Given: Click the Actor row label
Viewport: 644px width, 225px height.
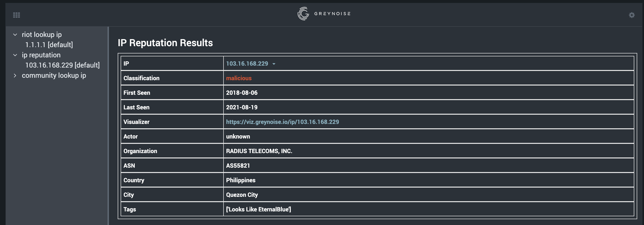Looking at the screenshot, I should (x=131, y=137).
